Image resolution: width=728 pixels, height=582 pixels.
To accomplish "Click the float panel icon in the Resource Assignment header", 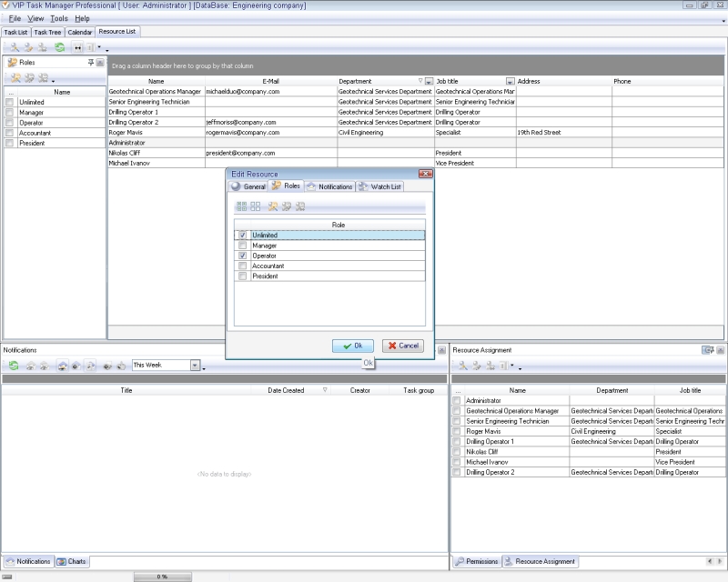I will (x=708, y=350).
